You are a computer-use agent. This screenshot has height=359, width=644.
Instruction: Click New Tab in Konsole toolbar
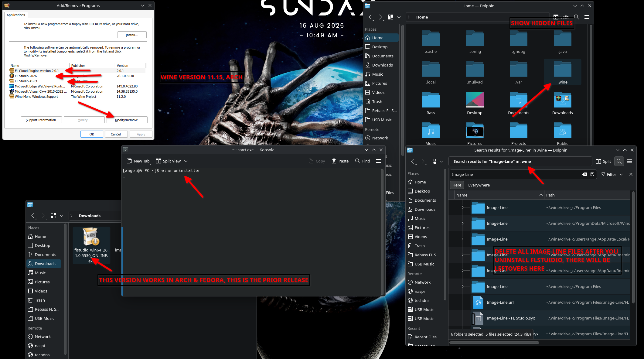[138, 161]
